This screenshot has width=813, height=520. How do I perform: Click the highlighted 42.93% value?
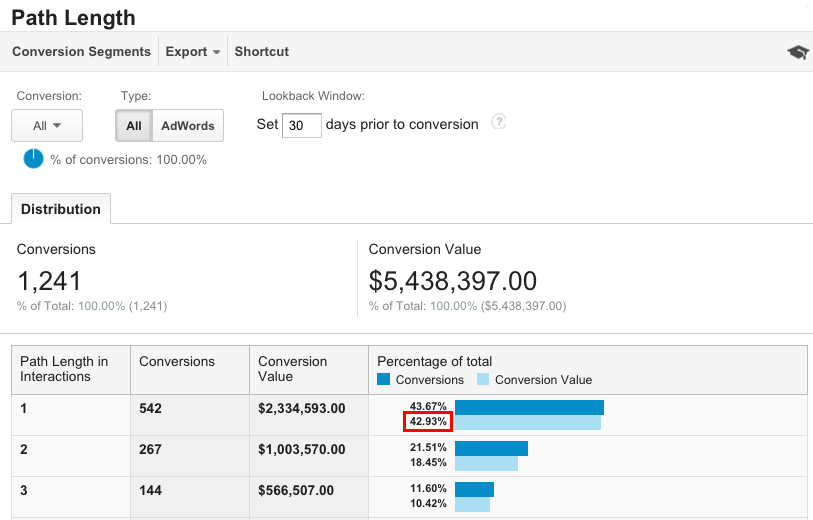[x=428, y=422]
